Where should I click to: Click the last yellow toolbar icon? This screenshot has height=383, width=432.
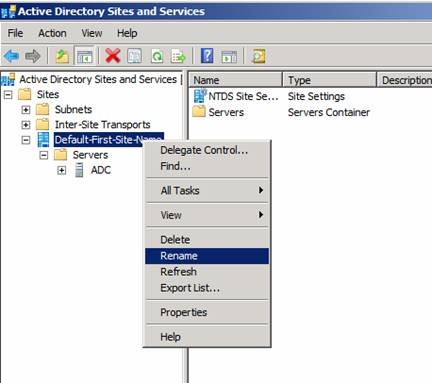tap(259, 56)
